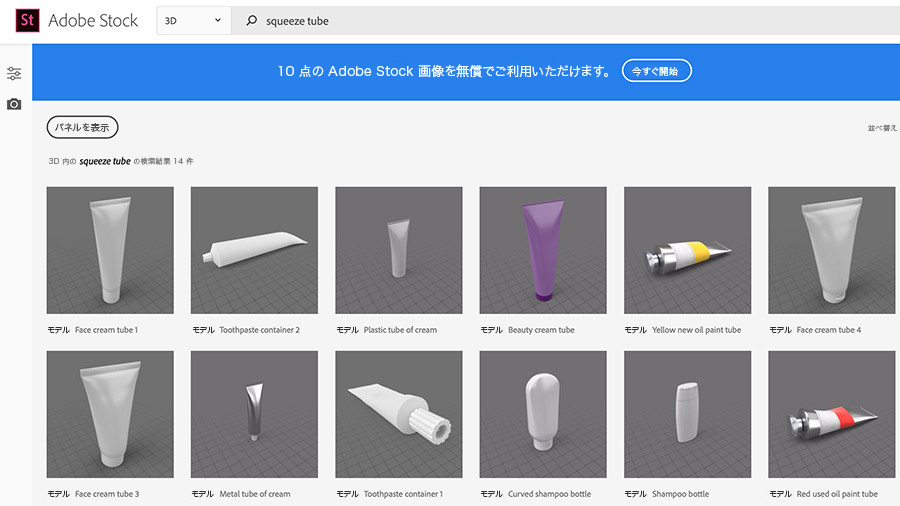Click the 今すぐ開始 button in banner
Image resolution: width=900 pixels, height=506 pixels.
tap(657, 71)
